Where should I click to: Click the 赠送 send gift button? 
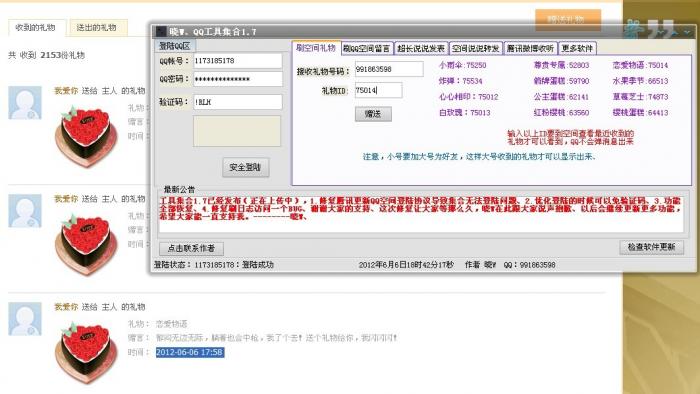tap(373, 114)
